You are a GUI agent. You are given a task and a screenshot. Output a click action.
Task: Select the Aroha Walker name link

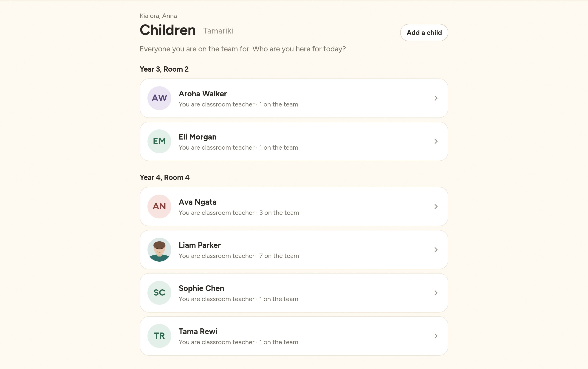(203, 94)
